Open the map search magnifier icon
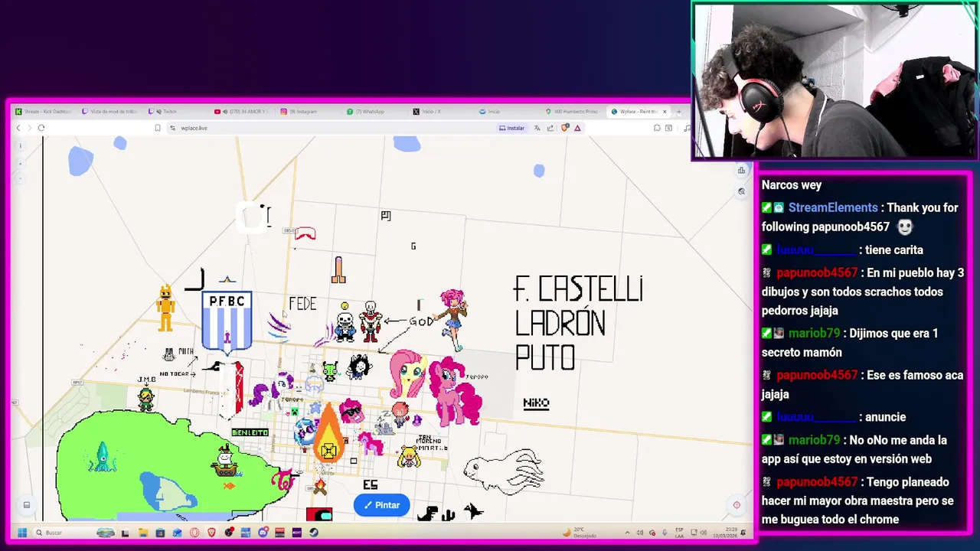The image size is (980, 551). tap(741, 191)
